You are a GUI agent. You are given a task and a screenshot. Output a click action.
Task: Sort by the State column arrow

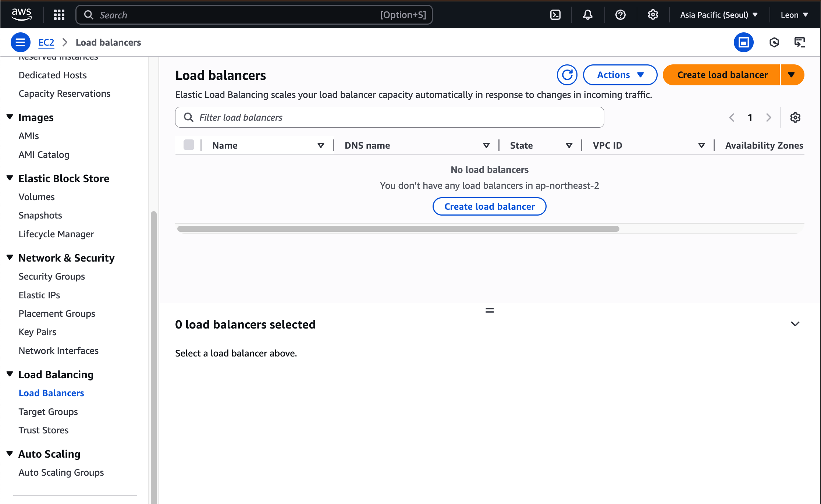[x=569, y=145]
